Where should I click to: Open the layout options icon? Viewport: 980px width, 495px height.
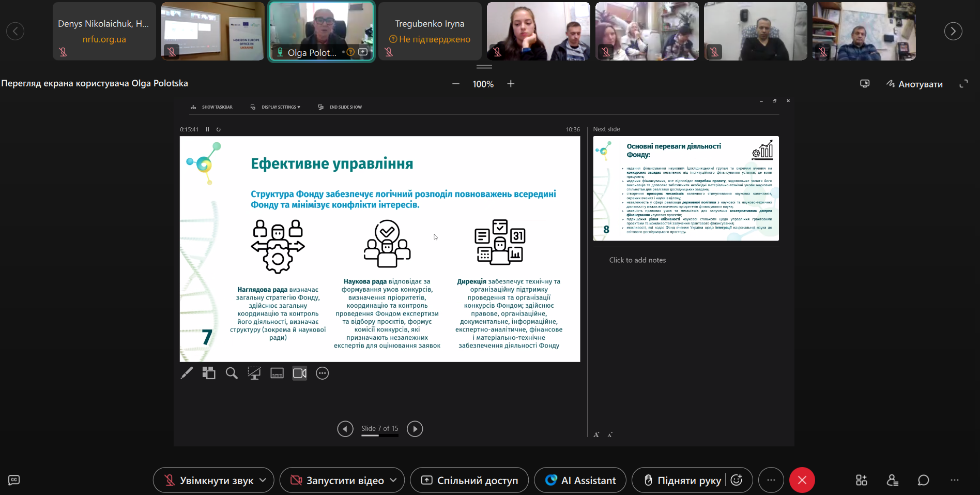(x=864, y=84)
